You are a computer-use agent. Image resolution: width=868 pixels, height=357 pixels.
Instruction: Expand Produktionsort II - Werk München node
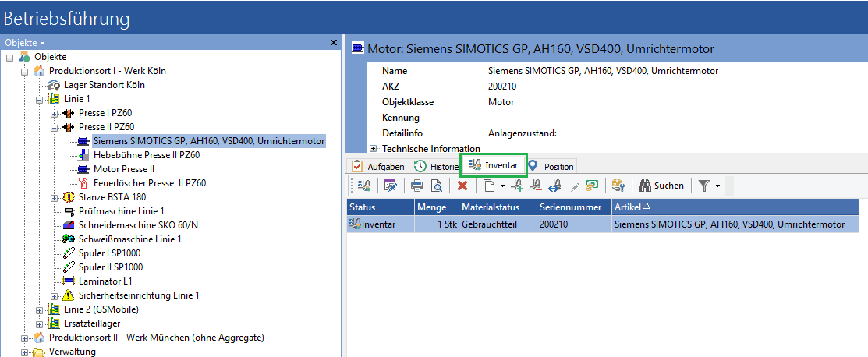click(24, 338)
